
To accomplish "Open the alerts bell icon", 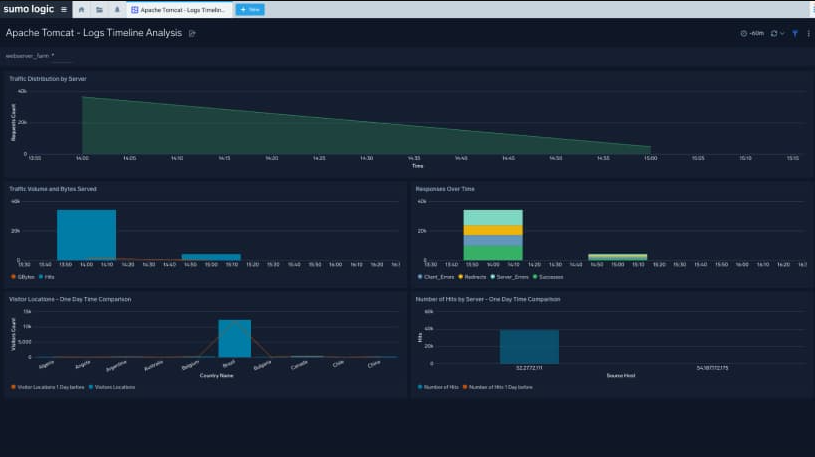I will click(x=118, y=9).
